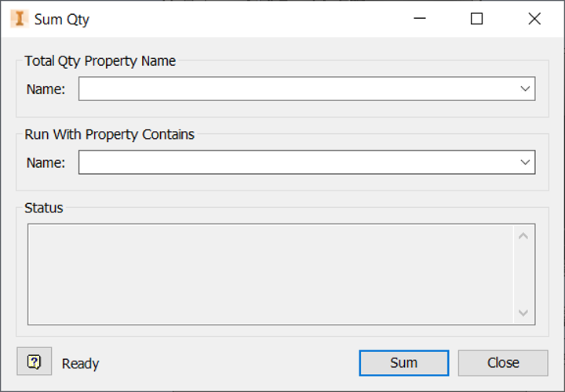Focus the Total Qty Property Name text field
The width and height of the screenshot is (565, 392).
(298, 89)
